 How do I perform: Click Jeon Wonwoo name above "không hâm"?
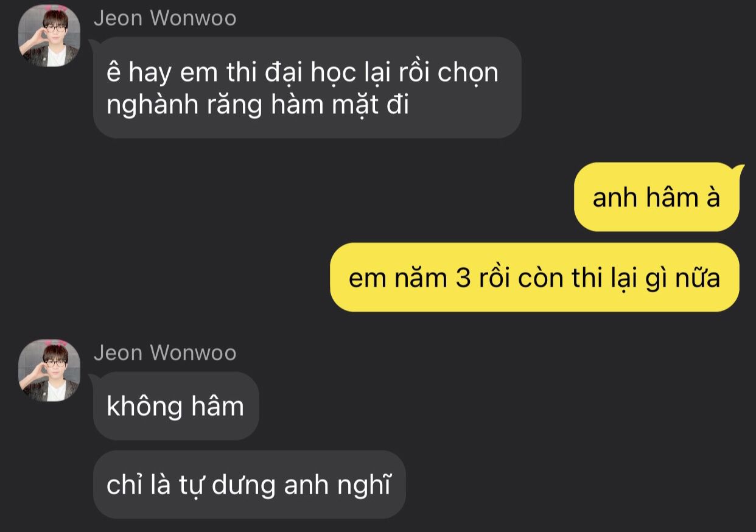pyautogui.click(x=165, y=353)
